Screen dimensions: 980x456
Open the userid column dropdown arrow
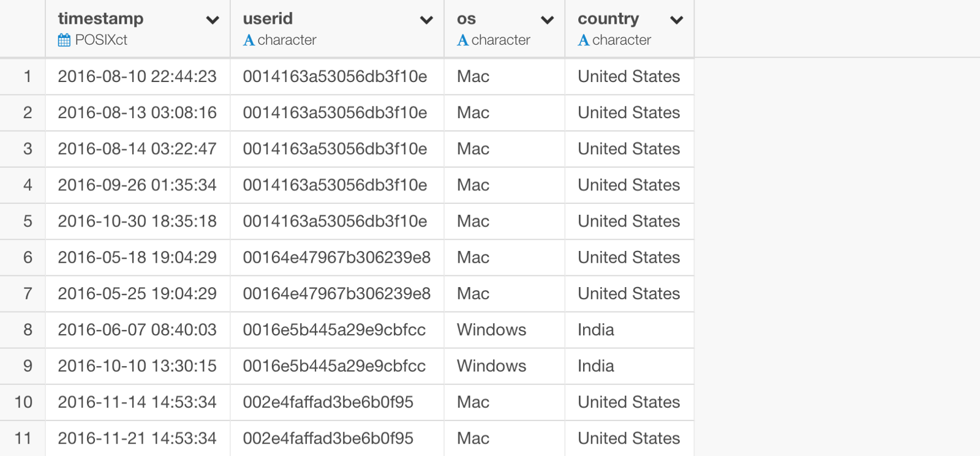point(426,20)
